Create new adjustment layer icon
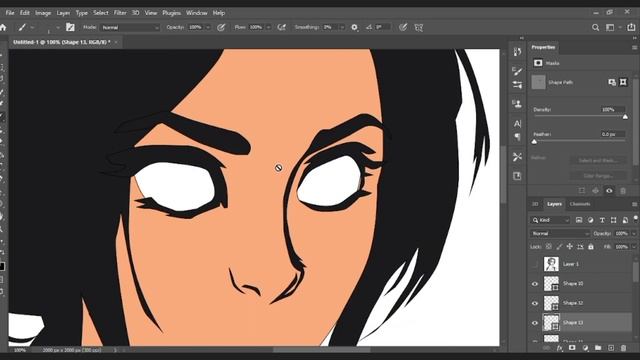 (x=585, y=348)
